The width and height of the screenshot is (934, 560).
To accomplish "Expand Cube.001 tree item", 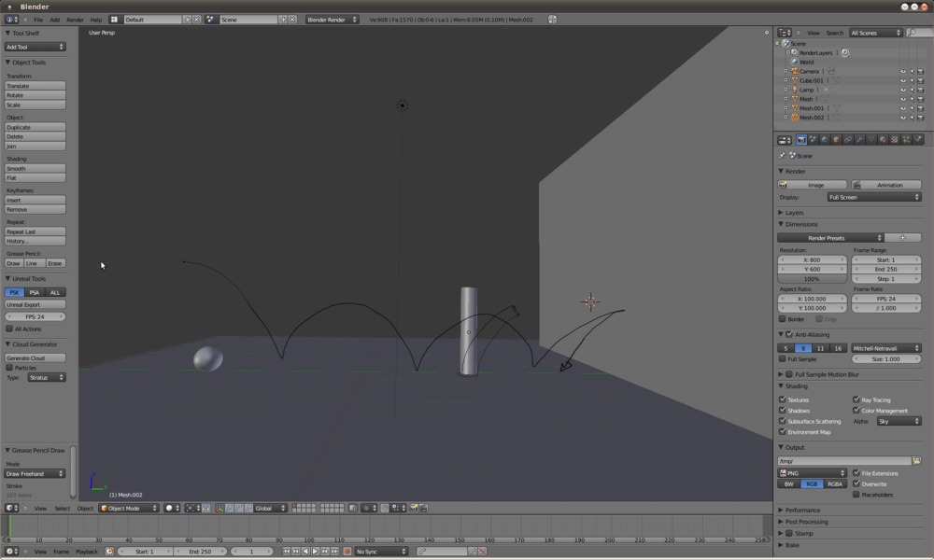I will coord(785,80).
